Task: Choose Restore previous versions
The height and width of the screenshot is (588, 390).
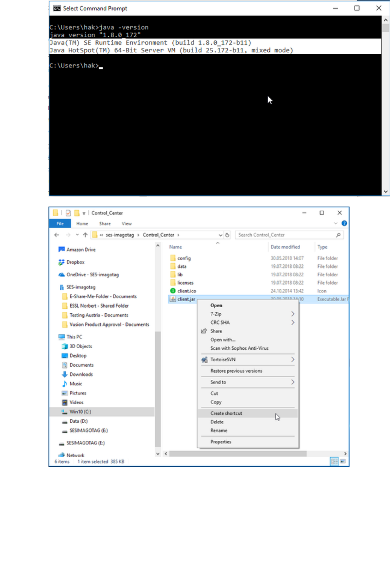Action: [x=248, y=371]
